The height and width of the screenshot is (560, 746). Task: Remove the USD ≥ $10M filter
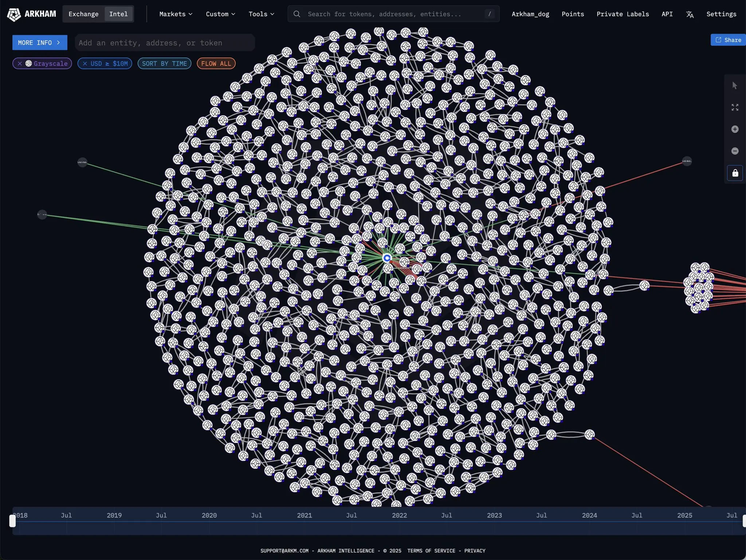click(x=85, y=63)
